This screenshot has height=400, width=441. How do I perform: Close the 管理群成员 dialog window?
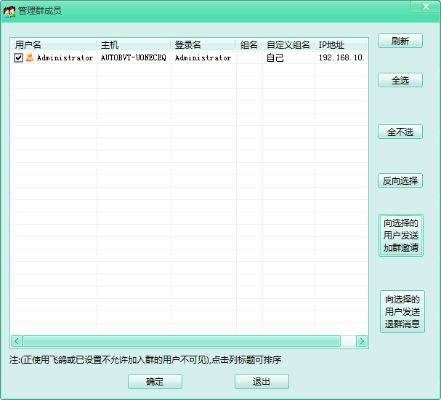click(426, 6)
